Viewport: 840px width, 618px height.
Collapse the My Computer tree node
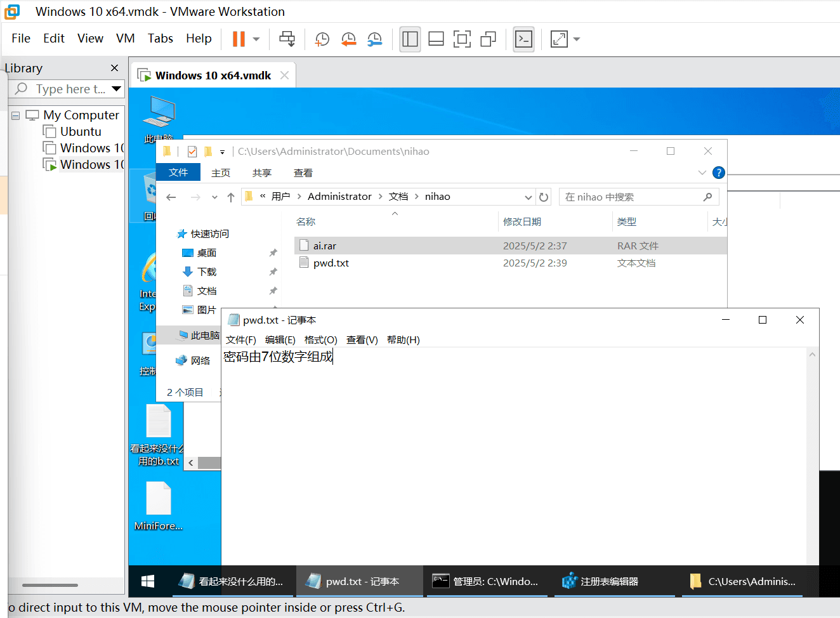16,115
